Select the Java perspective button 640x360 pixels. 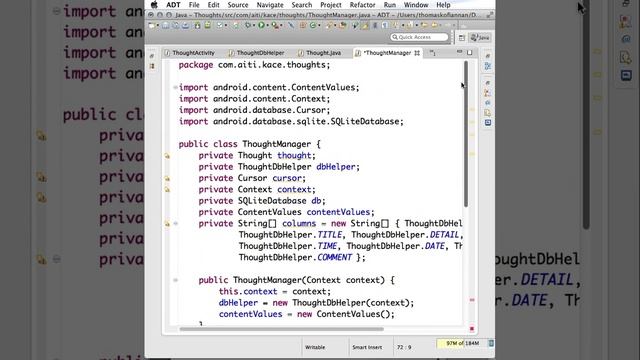[x=480, y=38]
